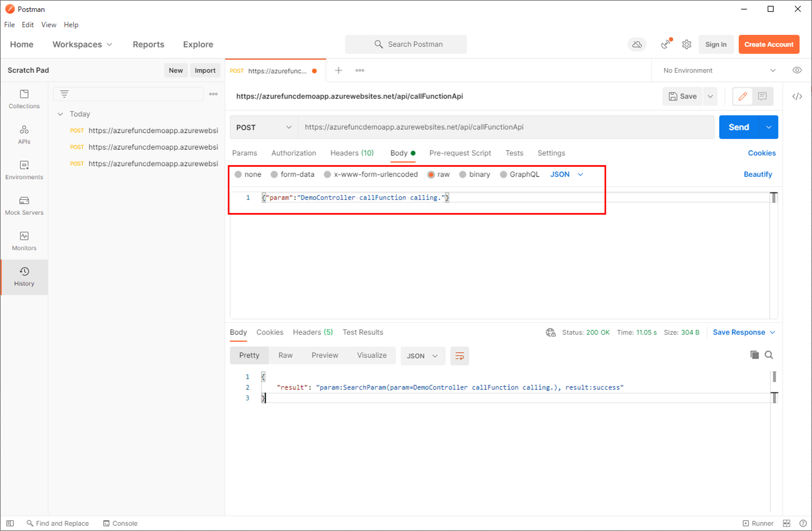812x531 pixels.
Task: Click the request URL input field
Action: 506,127
